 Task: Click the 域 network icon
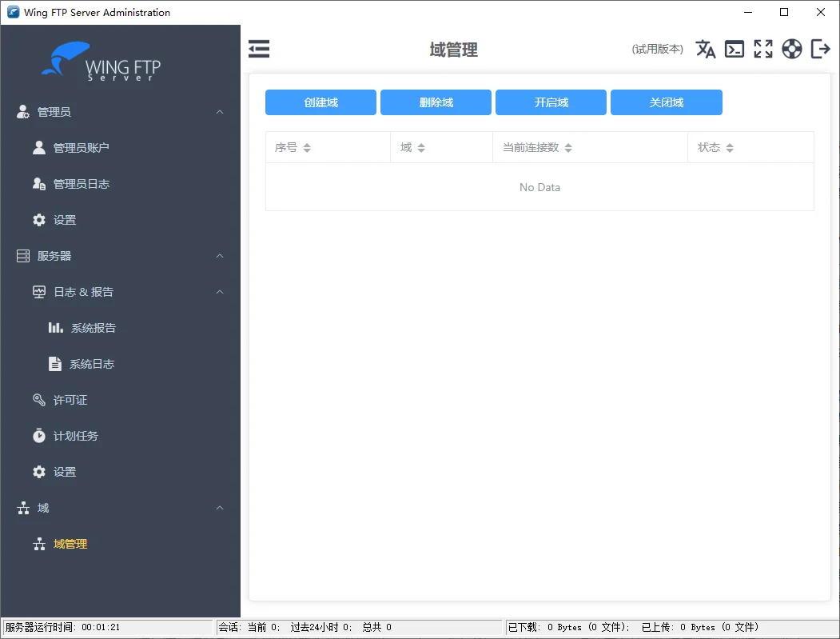[x=23, y=508]
